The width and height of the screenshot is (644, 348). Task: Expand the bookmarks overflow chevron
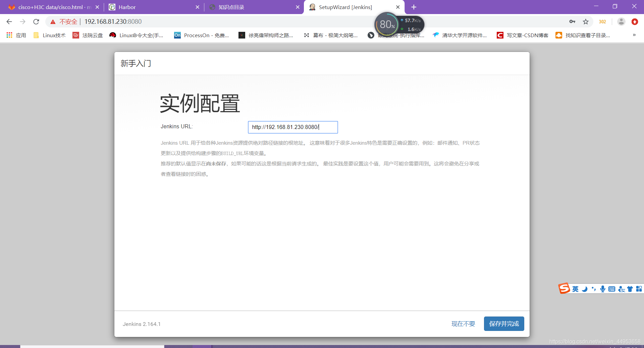pos(634,35)
